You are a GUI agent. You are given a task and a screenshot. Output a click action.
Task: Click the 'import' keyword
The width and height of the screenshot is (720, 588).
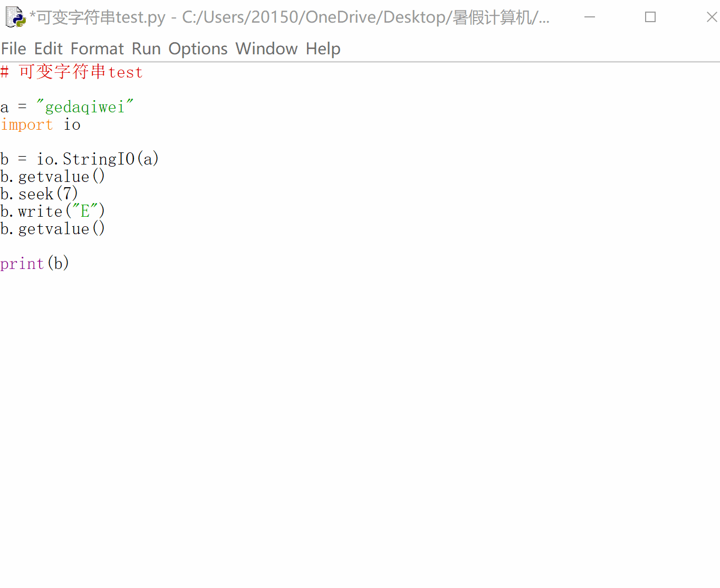[x=27, y=125]
